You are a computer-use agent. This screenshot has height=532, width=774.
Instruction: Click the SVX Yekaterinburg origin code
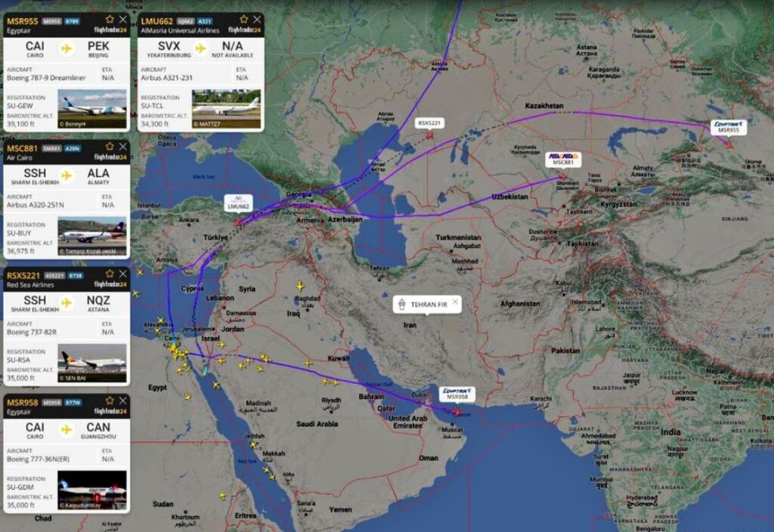[169, 46]
